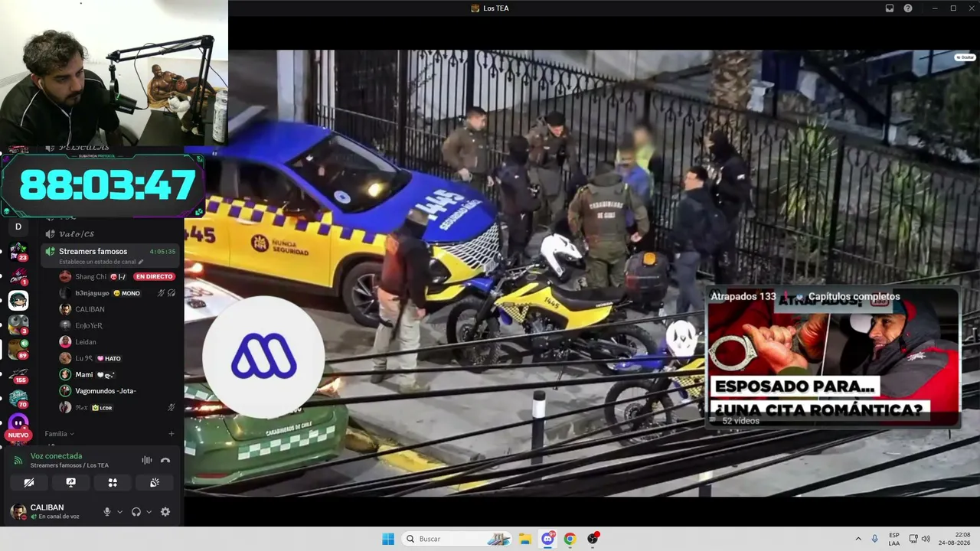Click the taskbar Buscar search box
The image size is (980, 551).
pyautogui.click(x=458, y=539)
